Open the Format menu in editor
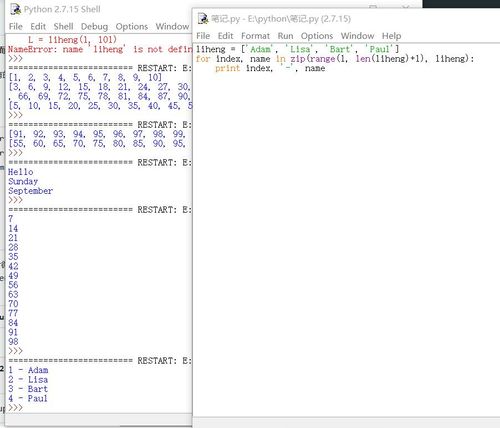Screen dimensions: 500x428 tap(255, 36)
